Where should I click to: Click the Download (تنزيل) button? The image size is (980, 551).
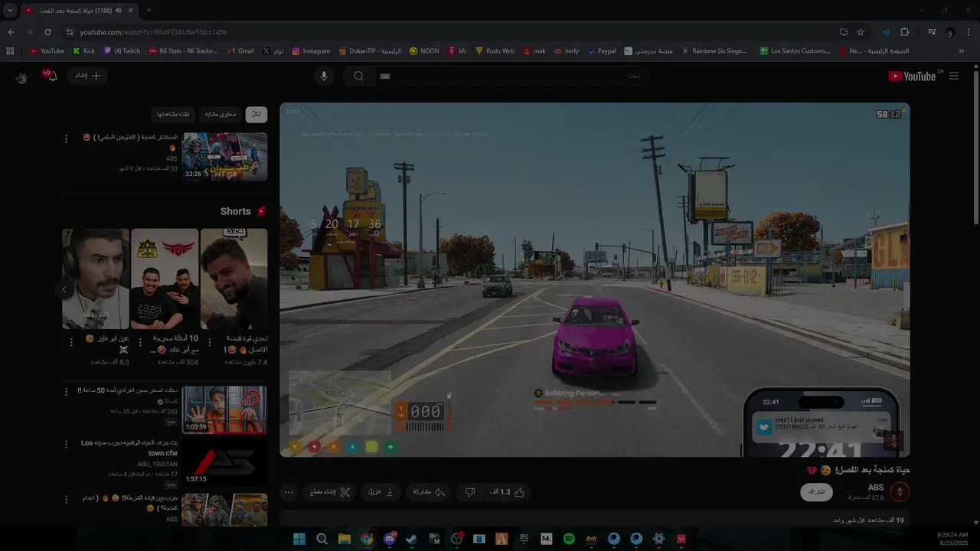tap(381, 492)
